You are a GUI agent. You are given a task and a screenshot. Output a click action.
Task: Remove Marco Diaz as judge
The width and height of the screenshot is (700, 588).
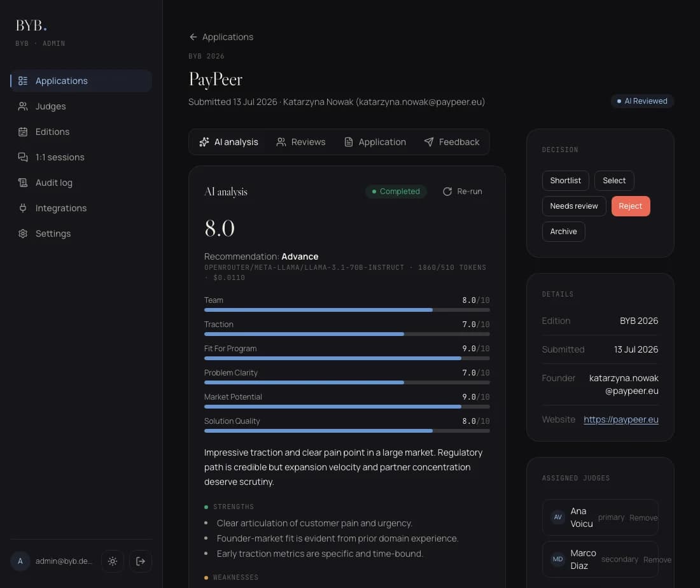pyautogui.click(x=657, y=560)
